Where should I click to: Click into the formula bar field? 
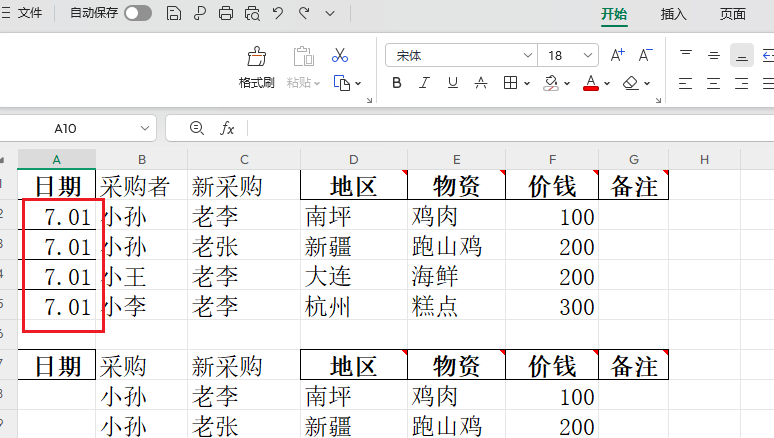510,128
